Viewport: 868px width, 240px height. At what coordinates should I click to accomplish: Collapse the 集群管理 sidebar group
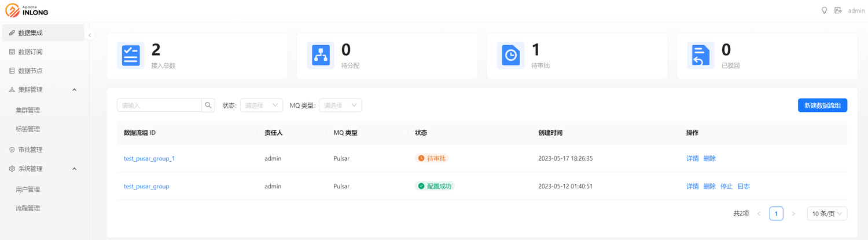(74, 90)
